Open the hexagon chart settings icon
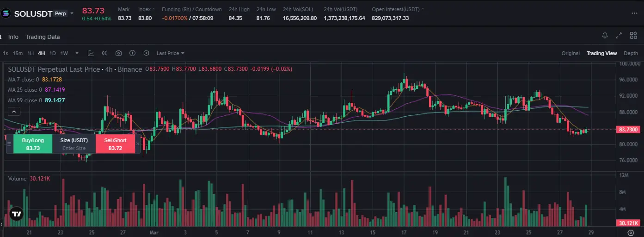The image size is (644, 237). (147, 53)
